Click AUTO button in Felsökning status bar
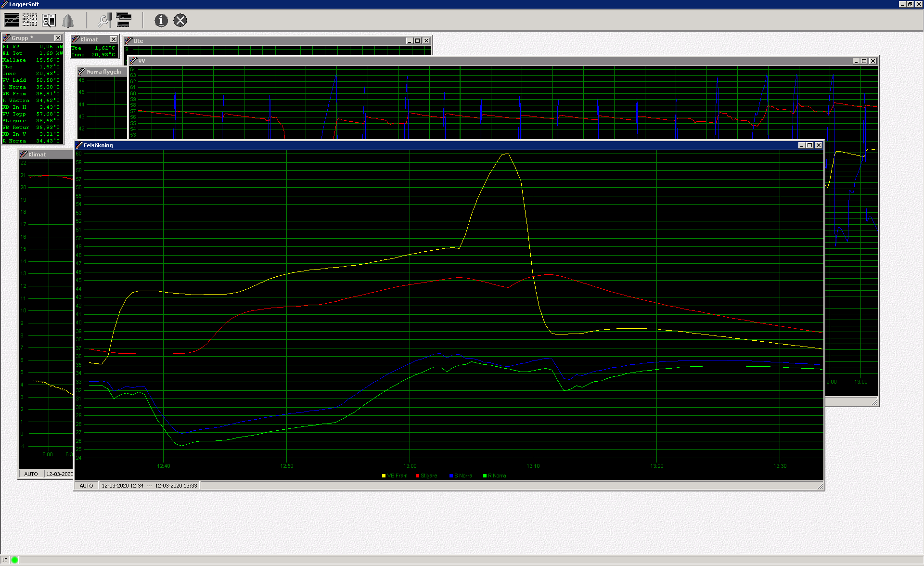This screenshot has width=924, height=566. (87, 486)
